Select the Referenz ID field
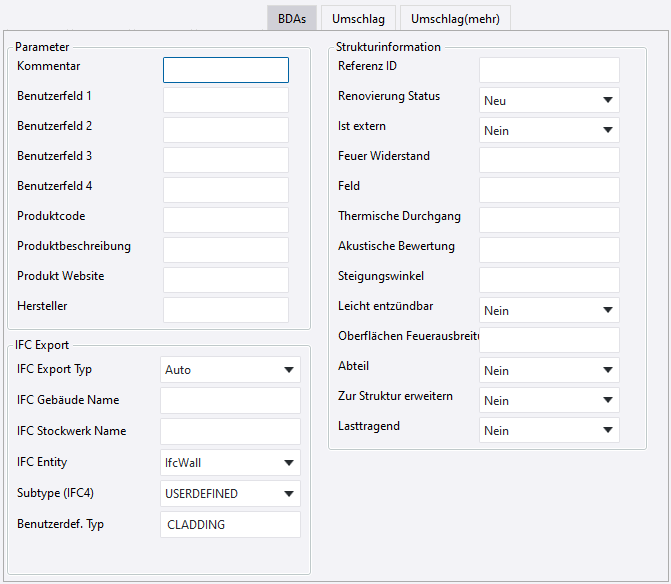The image size is (671, 584). tap(549, 70)
